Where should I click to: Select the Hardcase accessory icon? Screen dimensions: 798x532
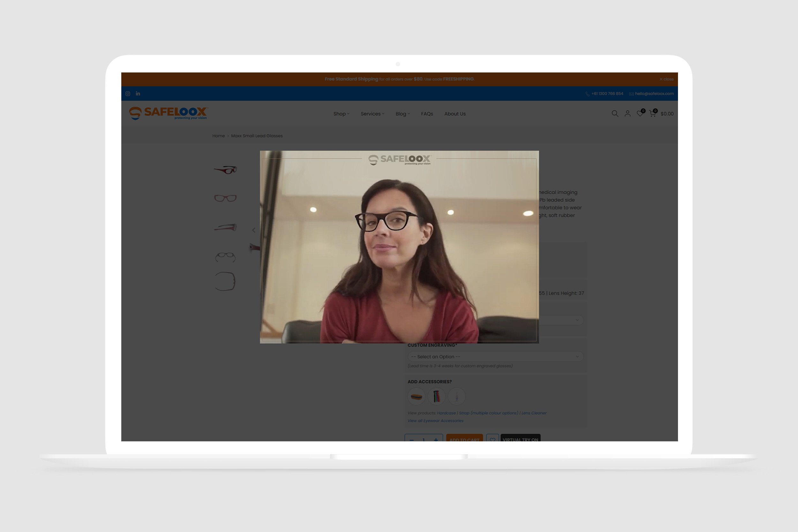coord(416,396)
